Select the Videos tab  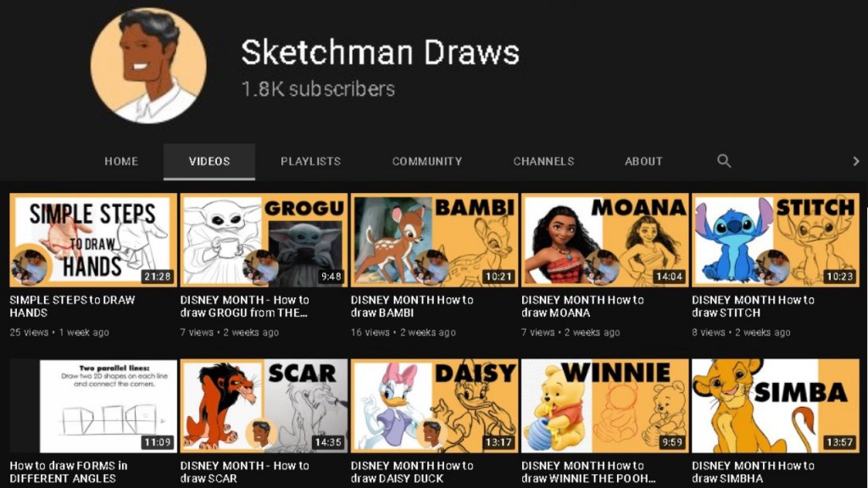click(x=209, y=162)
